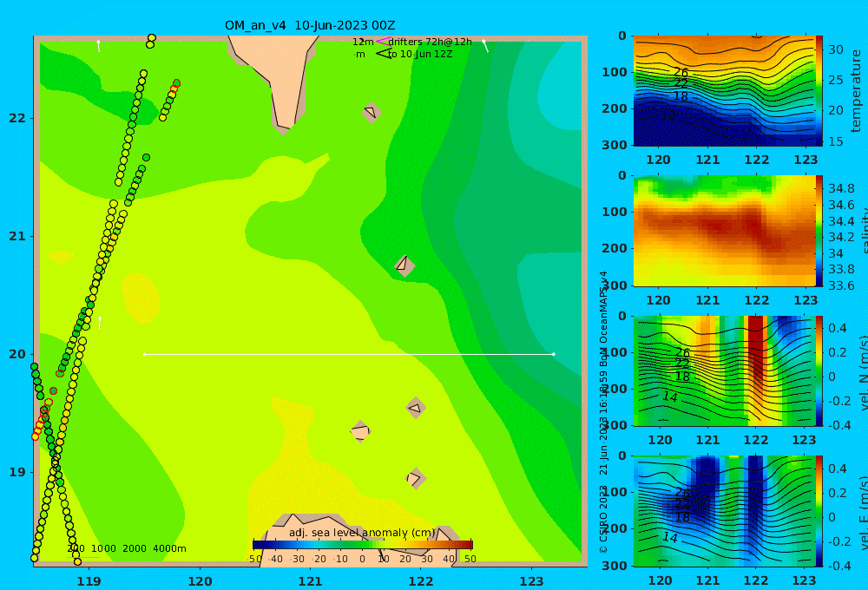Click the island marker just below latitude 21
Screen dimensions: 868x590
(x=404, y=265)
